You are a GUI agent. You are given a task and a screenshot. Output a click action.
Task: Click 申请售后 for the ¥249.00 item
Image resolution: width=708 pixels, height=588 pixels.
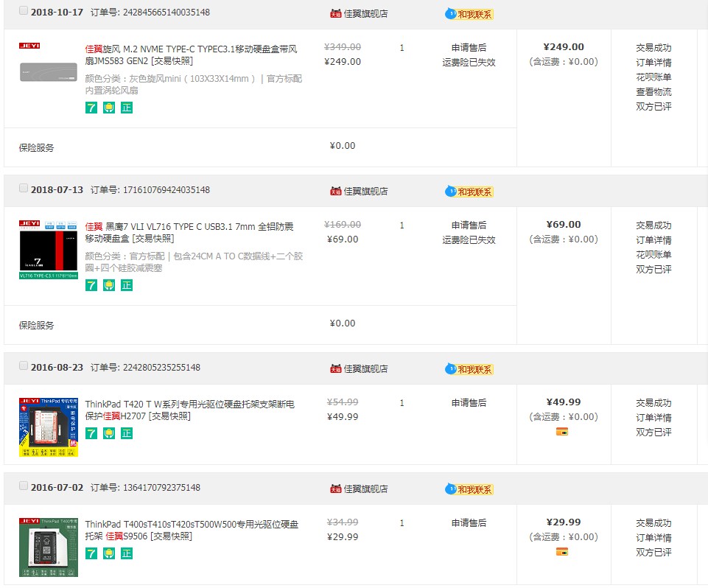[x=469, y=47]
